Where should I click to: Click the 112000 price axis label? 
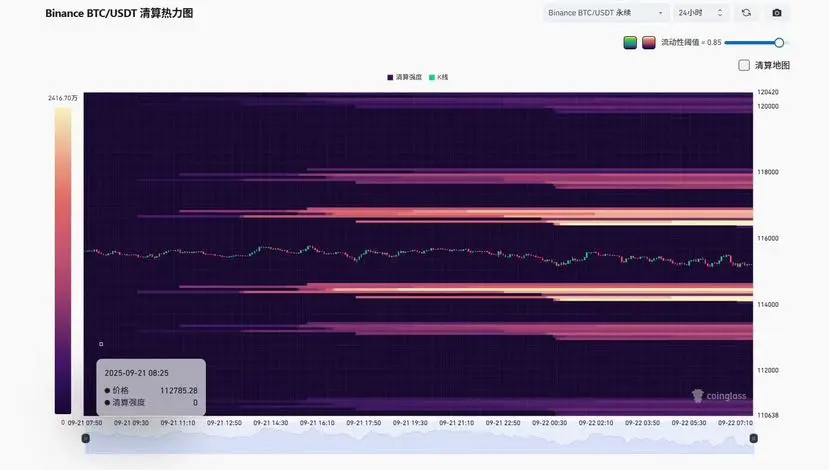pyautogui.click(x=768, y=371)
